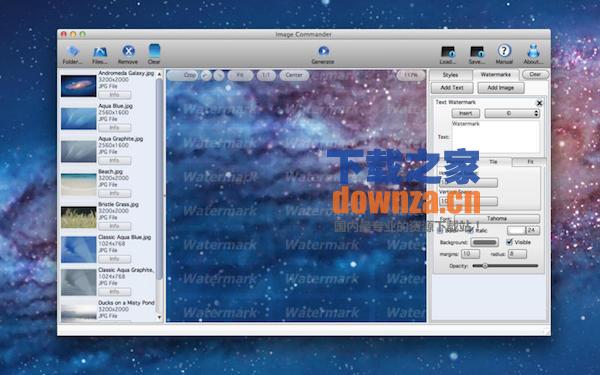
Task: Select the Bristle Grass thumbnail
Action: [78, 217]
